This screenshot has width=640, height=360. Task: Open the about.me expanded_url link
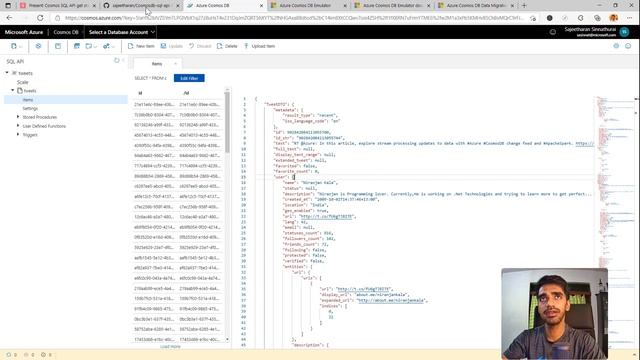coord(391,300)
